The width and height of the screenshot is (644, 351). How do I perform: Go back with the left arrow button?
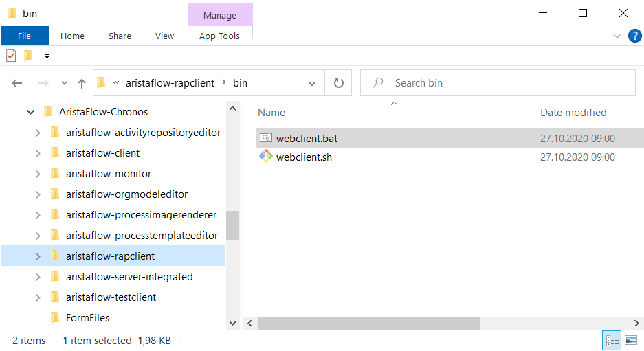tap(17, 83)
